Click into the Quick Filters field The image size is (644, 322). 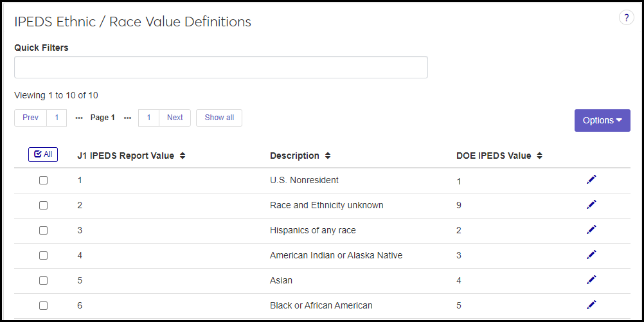[221, 67]
